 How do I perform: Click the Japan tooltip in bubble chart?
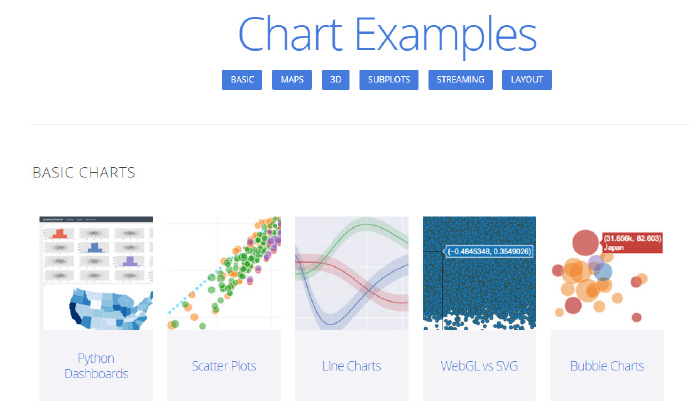pyautogui.click(x=631, y=243)
